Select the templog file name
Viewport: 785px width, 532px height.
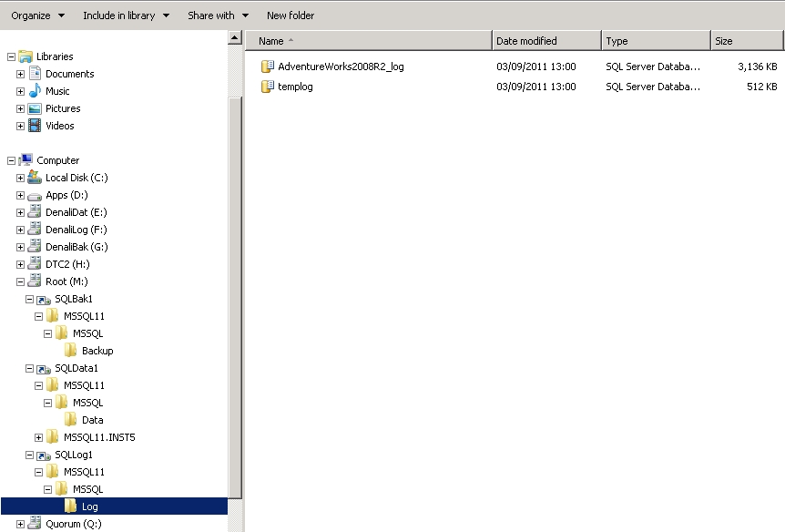295,87
